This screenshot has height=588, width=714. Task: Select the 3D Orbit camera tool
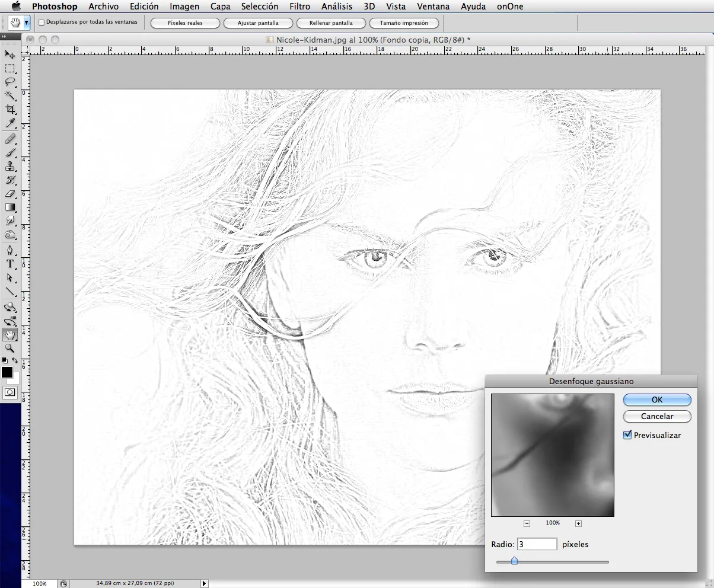tap(10, 321)
